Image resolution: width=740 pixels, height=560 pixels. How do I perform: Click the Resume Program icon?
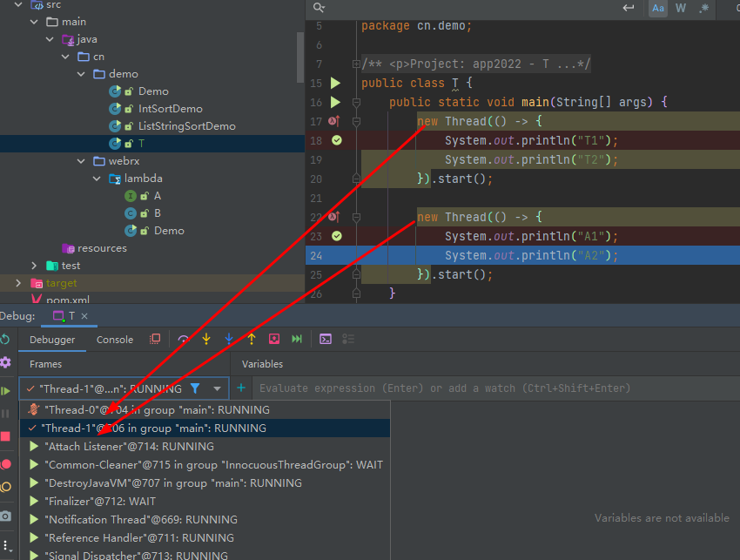(x=6, y=391)
